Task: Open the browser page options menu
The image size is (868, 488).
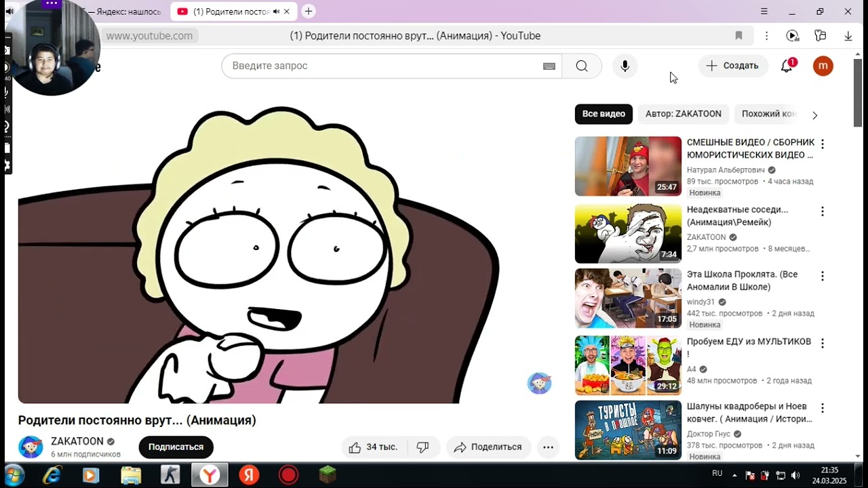Action: (766, 36)
